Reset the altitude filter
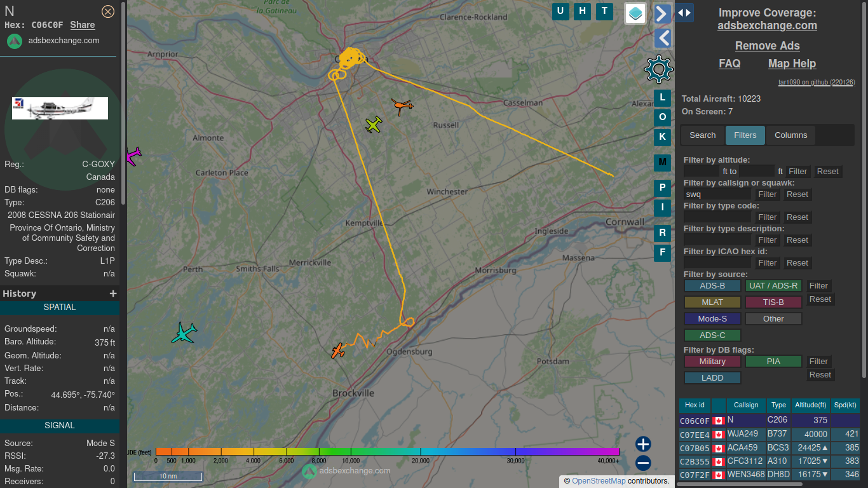Screen dimensions: 868x488 (x=828, y=172)
